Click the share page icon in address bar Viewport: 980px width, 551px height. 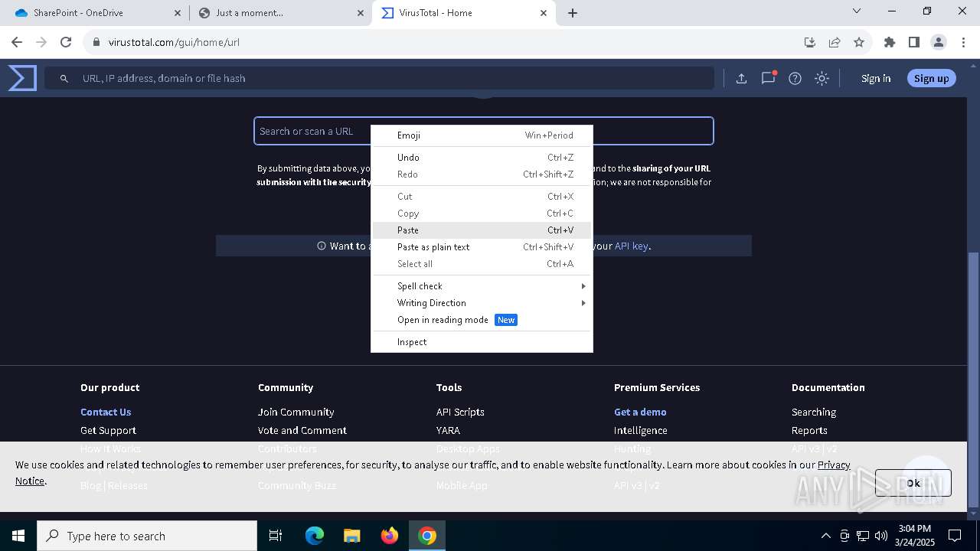click(x=835, y=42)
